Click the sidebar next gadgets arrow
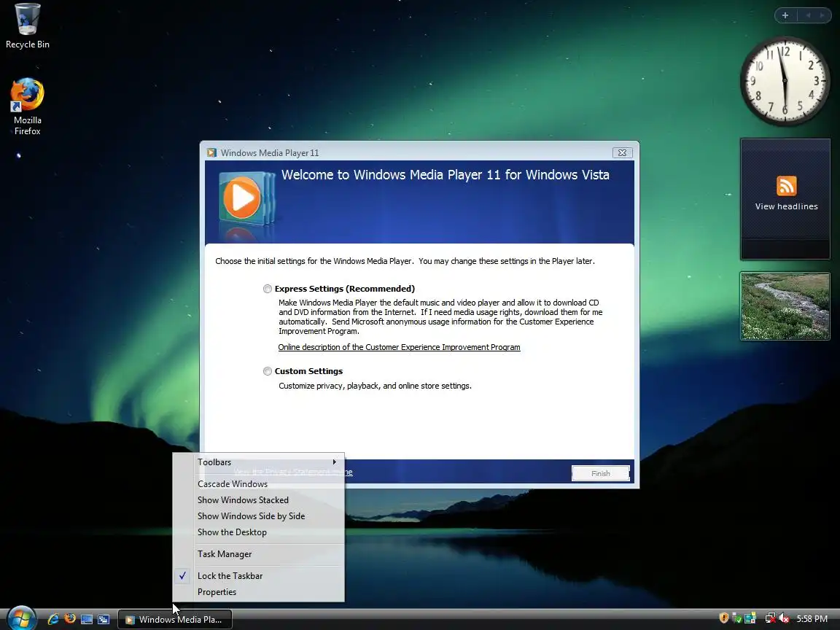840x630 pixels. point(822,15)
